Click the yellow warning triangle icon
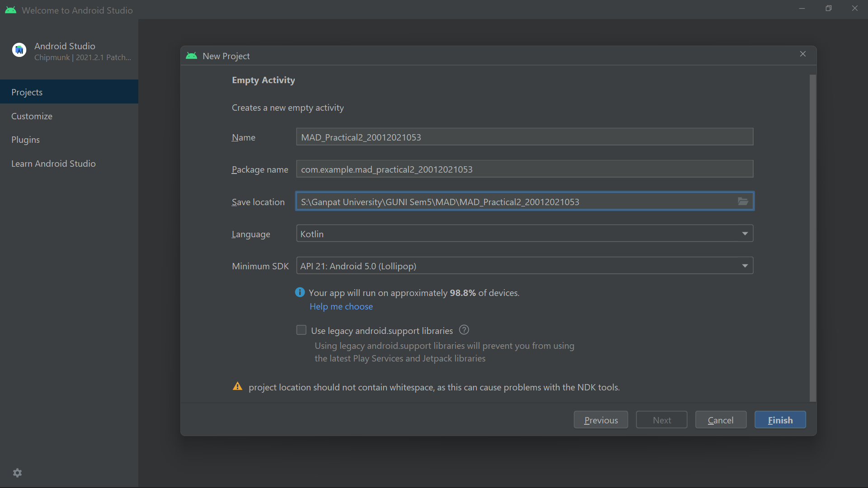Screen dimensions: 868x488 pyautogui.click(x=237, y=386)
